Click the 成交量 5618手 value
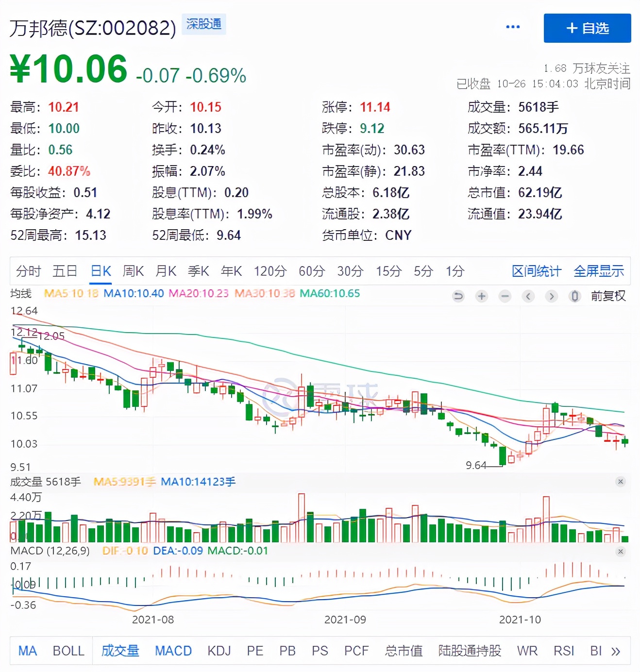The height and width of the screenshot is (672, 640). click(513, 107)
